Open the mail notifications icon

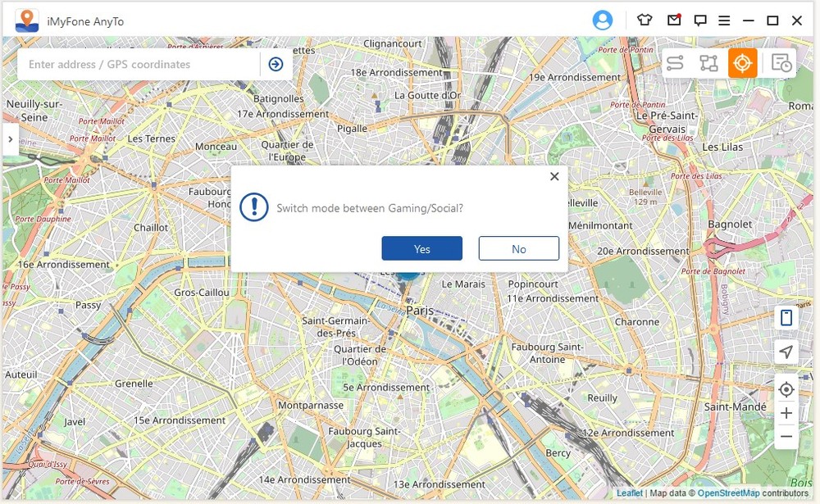674,20
